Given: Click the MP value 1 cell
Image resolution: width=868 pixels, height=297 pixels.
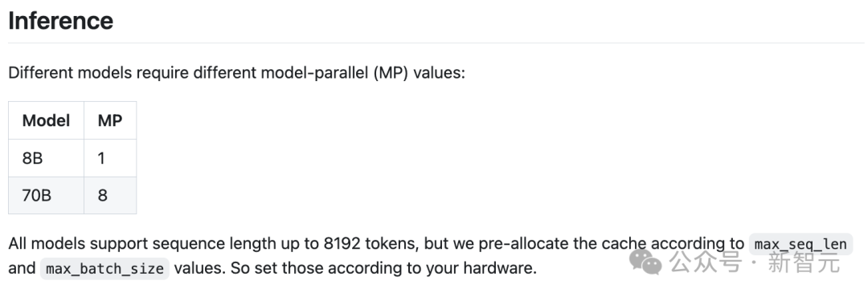Looking at the screenshot, I should [x=110, y=158].
